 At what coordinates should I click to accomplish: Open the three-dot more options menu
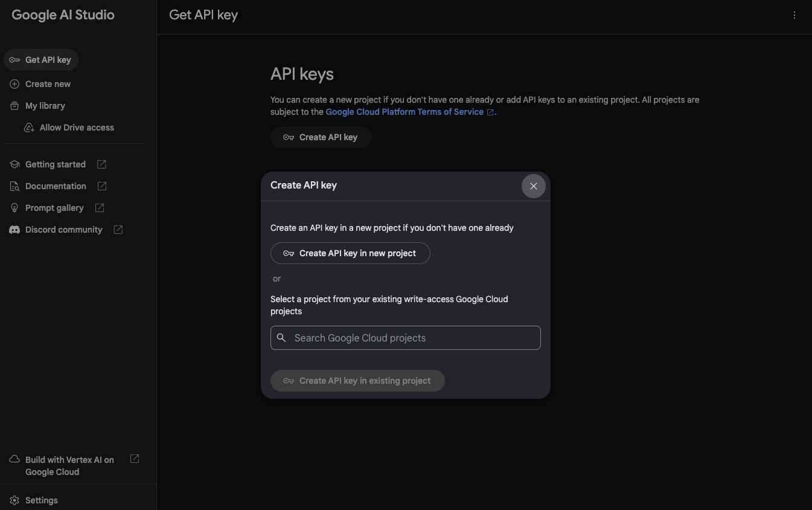click(x=794, y=15)
